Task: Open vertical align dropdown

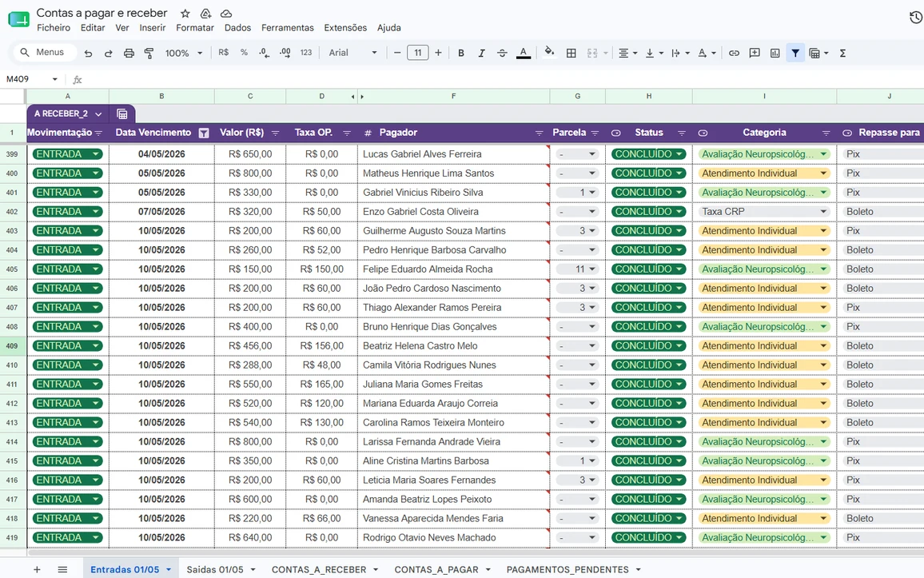Action: [654, 53]
